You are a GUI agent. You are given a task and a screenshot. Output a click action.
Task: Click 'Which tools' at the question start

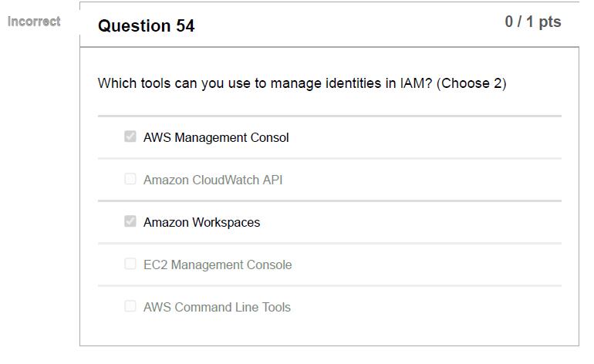tap(128, 83)
